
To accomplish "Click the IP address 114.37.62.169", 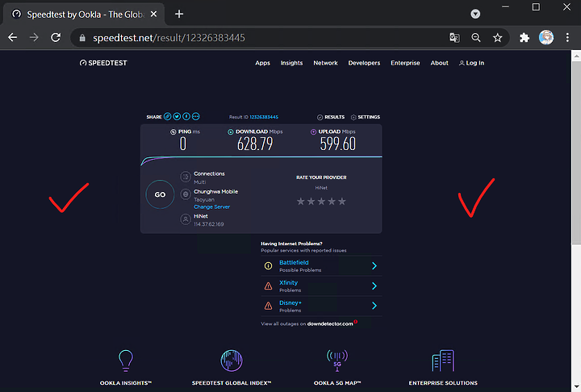I will click(x=209, y=224).
